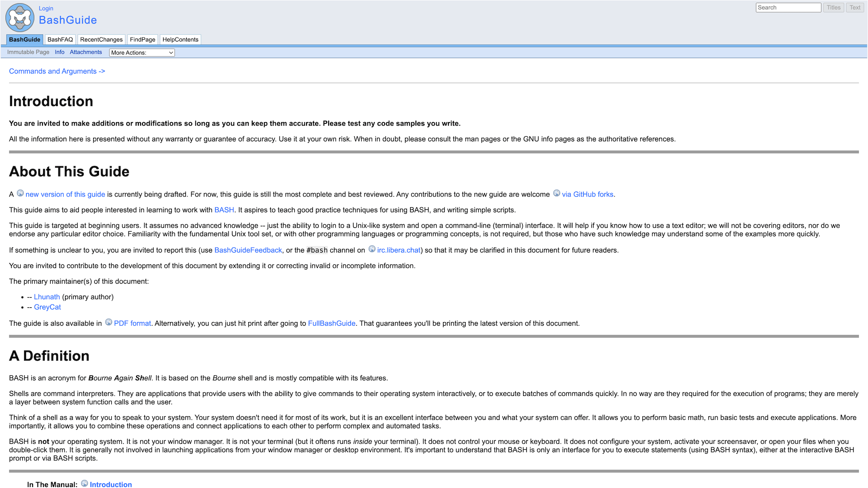
Task: Click the Login link
Action: point(46,8)
